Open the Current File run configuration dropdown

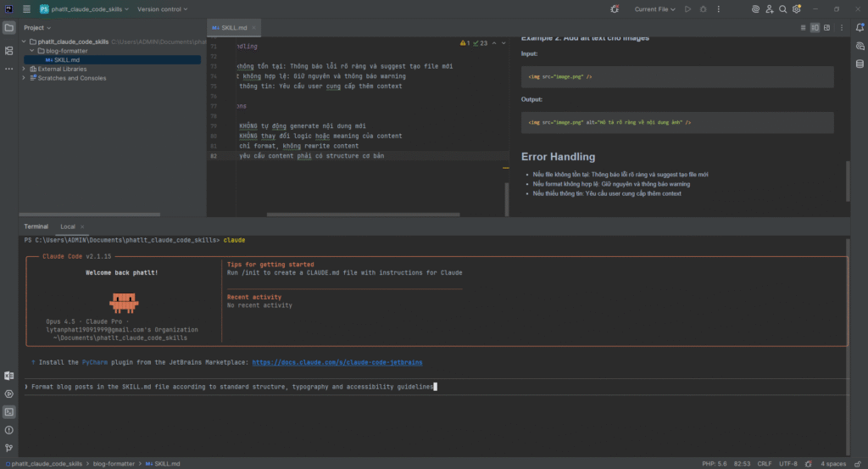[657, 9]
